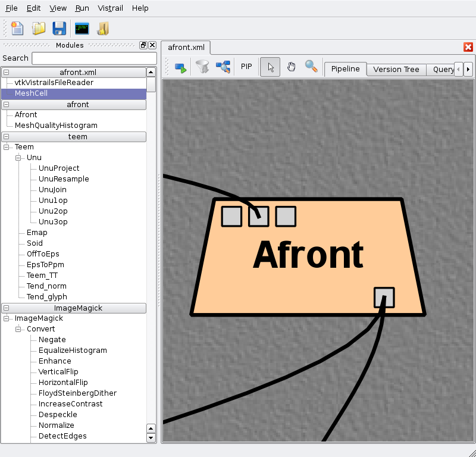Screen dimensions: 476x457
Task: Select the hand pan tool
Action: pos(291,67)
